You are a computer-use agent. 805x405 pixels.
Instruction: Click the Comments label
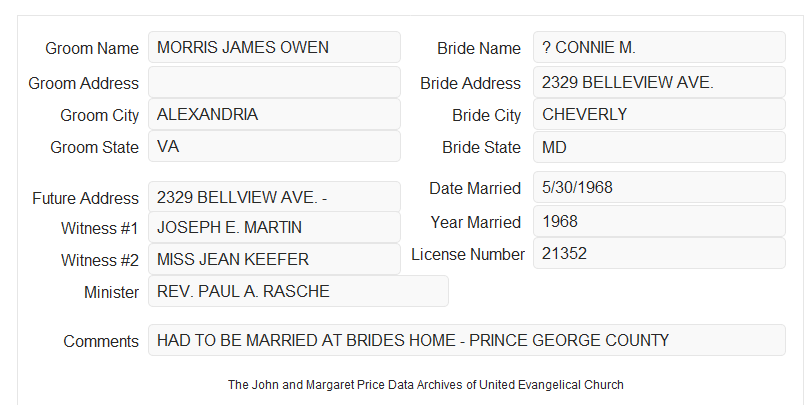(x=101, y=341)
